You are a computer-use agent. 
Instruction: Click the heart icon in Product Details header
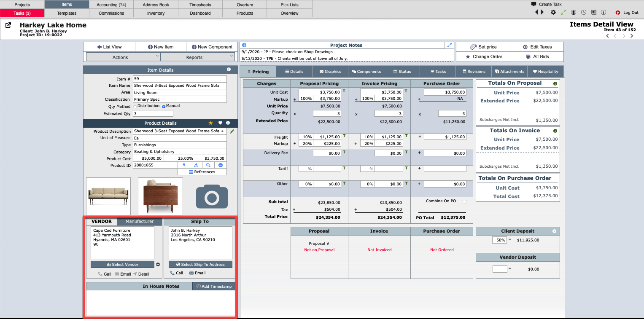pyautogui.click(x=220, y=123)
